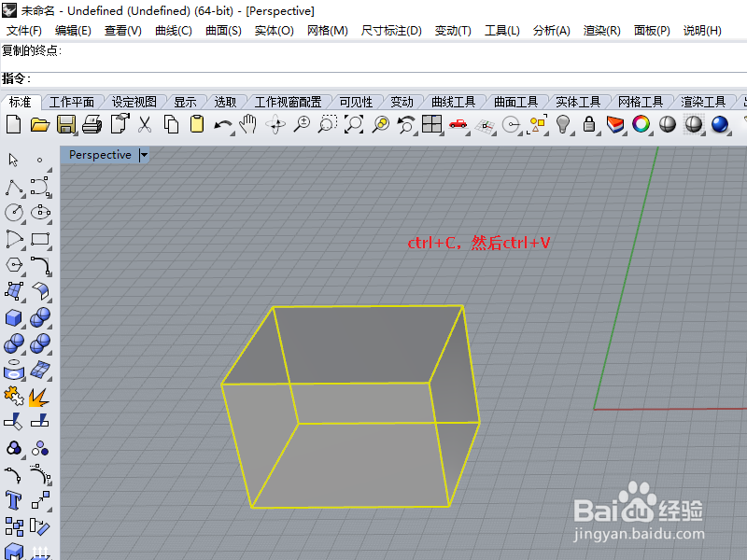Click the 指令 command input line
747x560 pixels.
(373, 79)
